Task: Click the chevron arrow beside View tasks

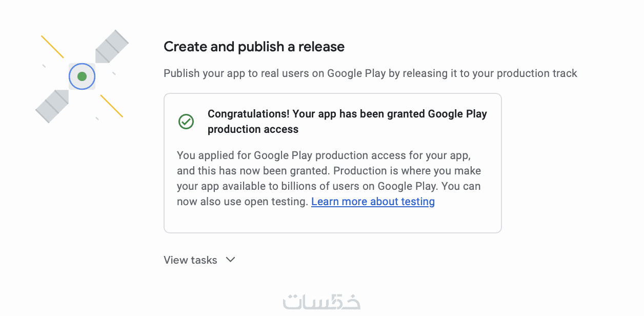Action: (x=231, y=260)
